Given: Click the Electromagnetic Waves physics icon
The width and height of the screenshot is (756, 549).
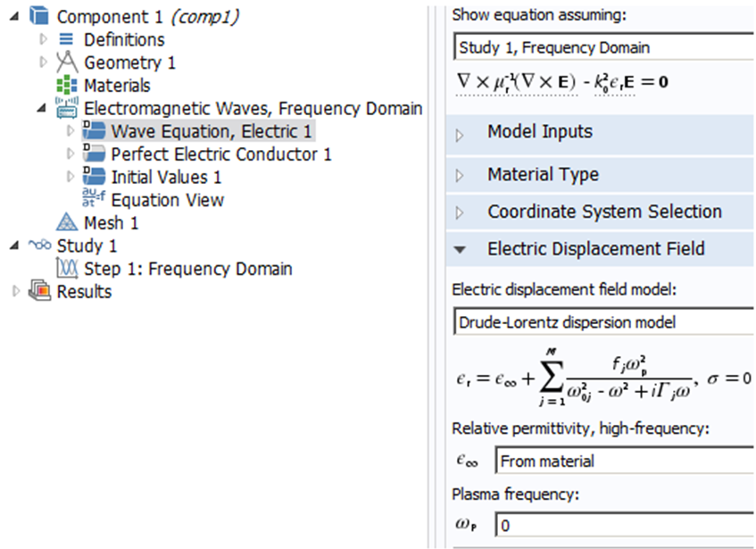Looking at the screenshot, I should tap(67, 108).
